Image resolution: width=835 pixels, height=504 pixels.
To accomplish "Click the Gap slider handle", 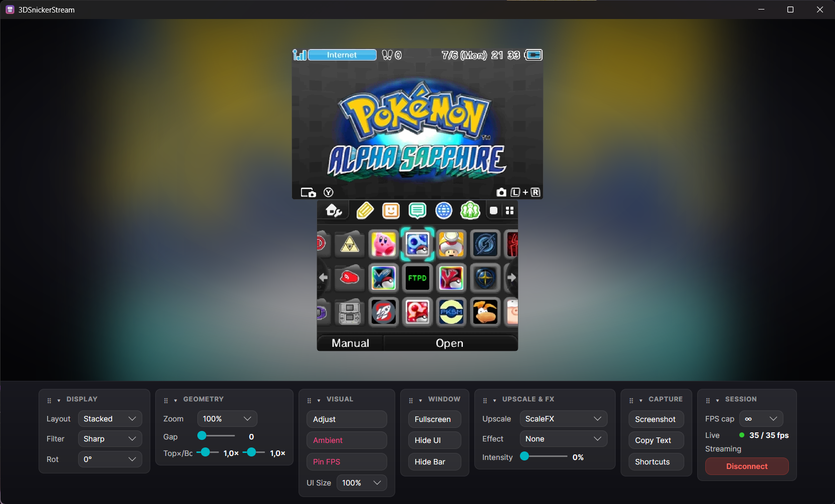I will tap(202, 436).
